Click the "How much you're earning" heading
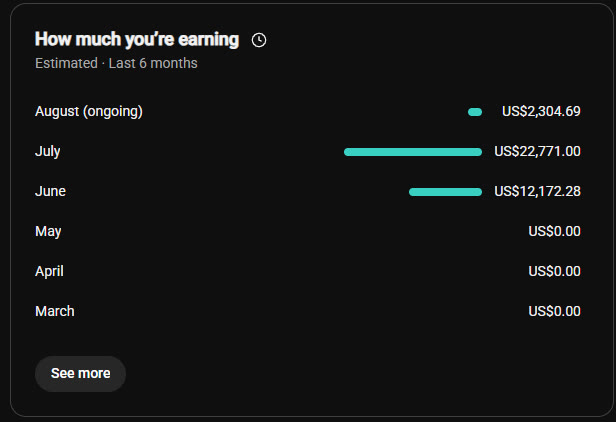 (137, 40)
